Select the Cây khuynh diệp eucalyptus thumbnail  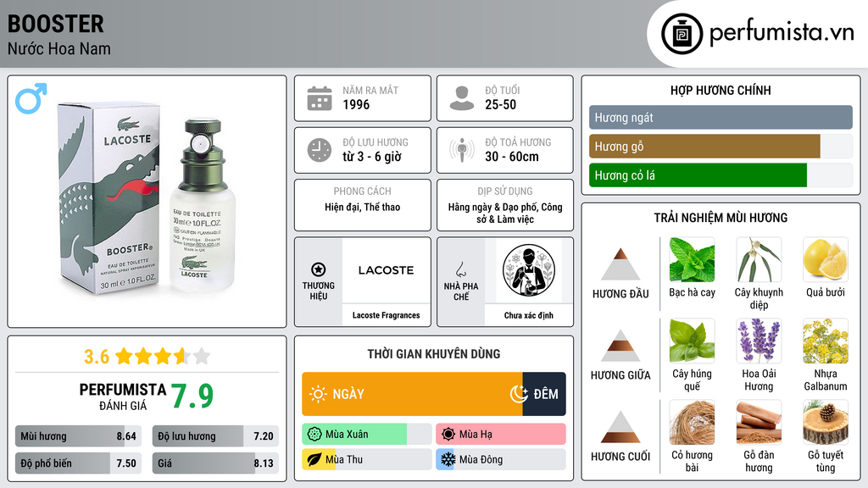coord(759,260)
